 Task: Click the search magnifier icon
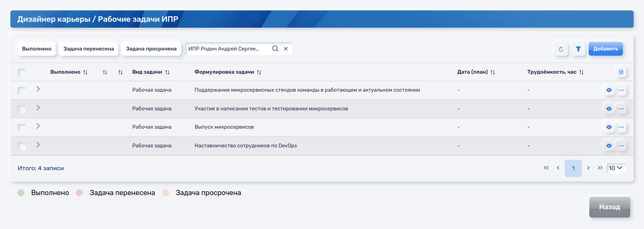click(x=275, y=49)
